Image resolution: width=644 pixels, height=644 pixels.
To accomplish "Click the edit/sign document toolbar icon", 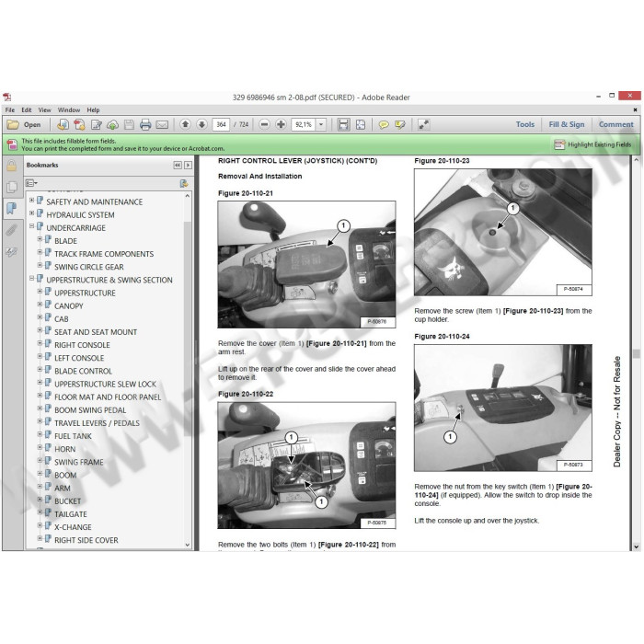I will (96, 124).
